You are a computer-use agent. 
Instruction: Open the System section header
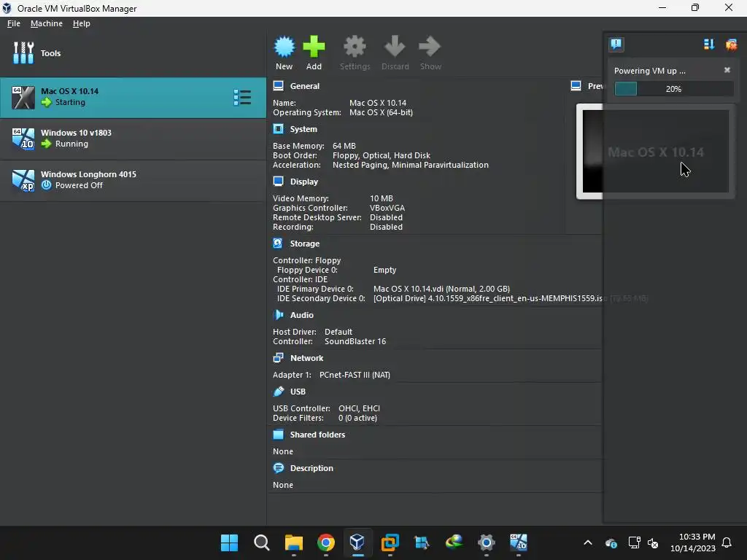(x=303, y=129)
